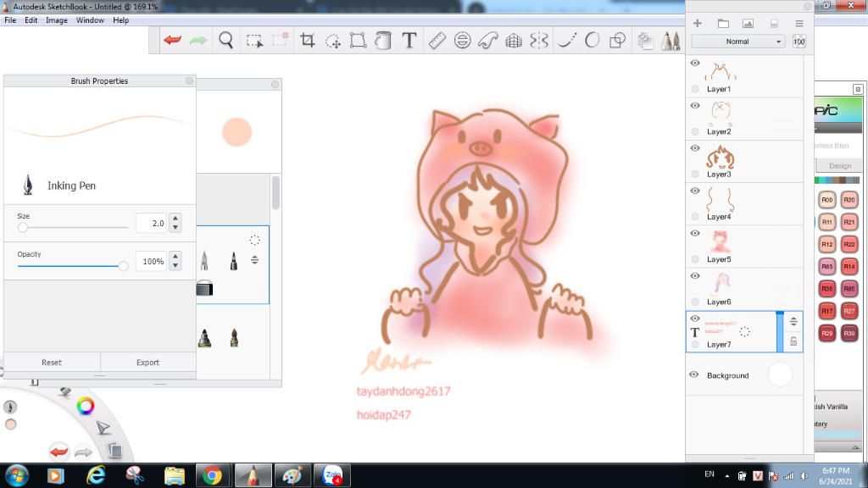Click the Opacity slider handle
868x488 pixels.
(x=123, y=266)
